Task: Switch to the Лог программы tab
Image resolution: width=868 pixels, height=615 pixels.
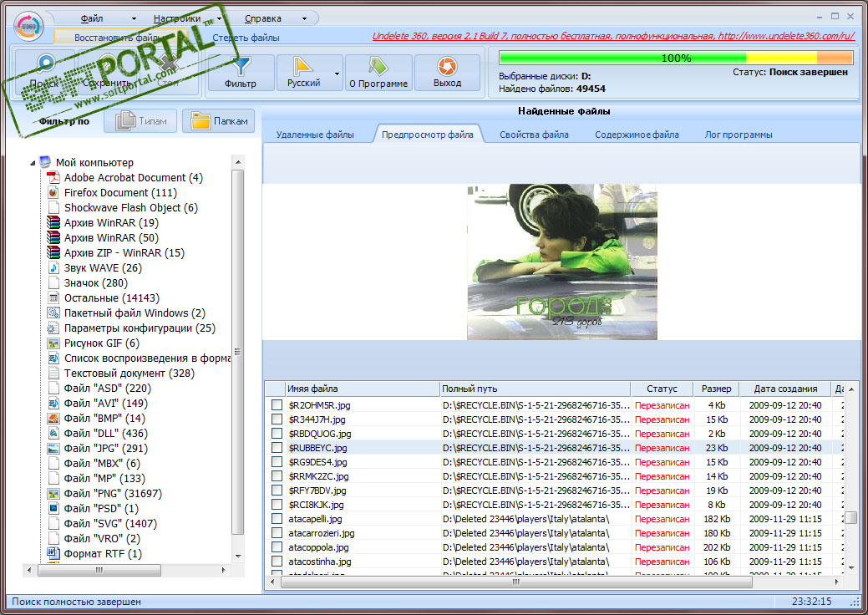Action: coord(739,135)
